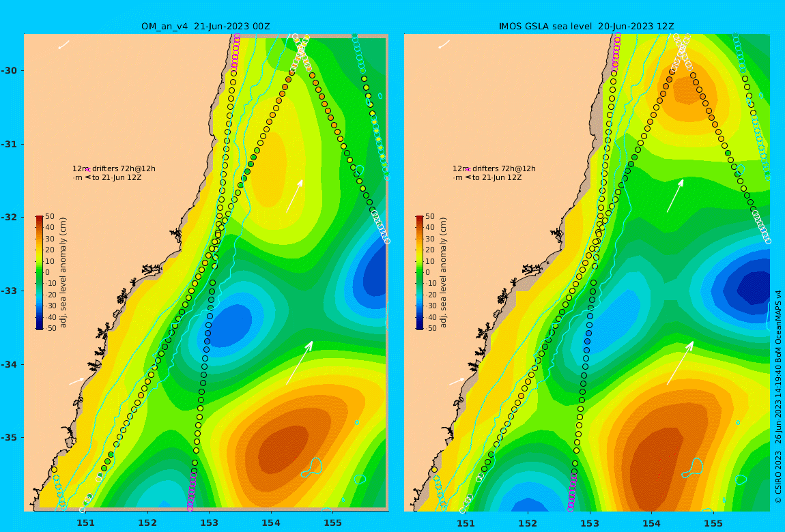Click the right map's sea level anomaly colorbar
The width and height of the screenshot is (785, 532).
coord(420,272)
